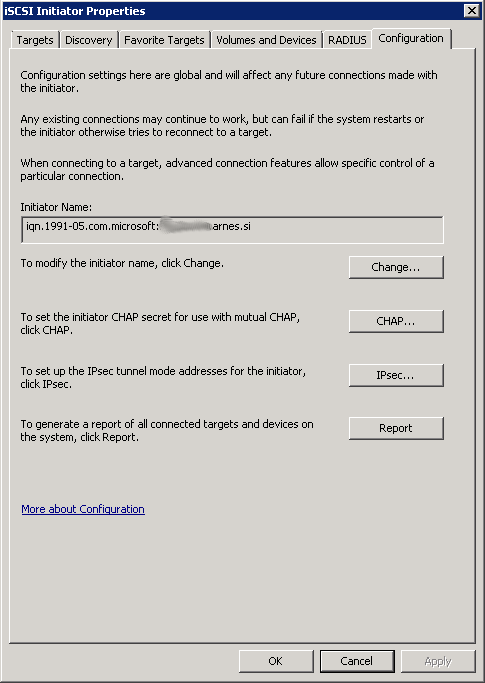This screenshot has height=683, width=485.
Task: Click the Configuration tab label
Action: coord(411,38)
